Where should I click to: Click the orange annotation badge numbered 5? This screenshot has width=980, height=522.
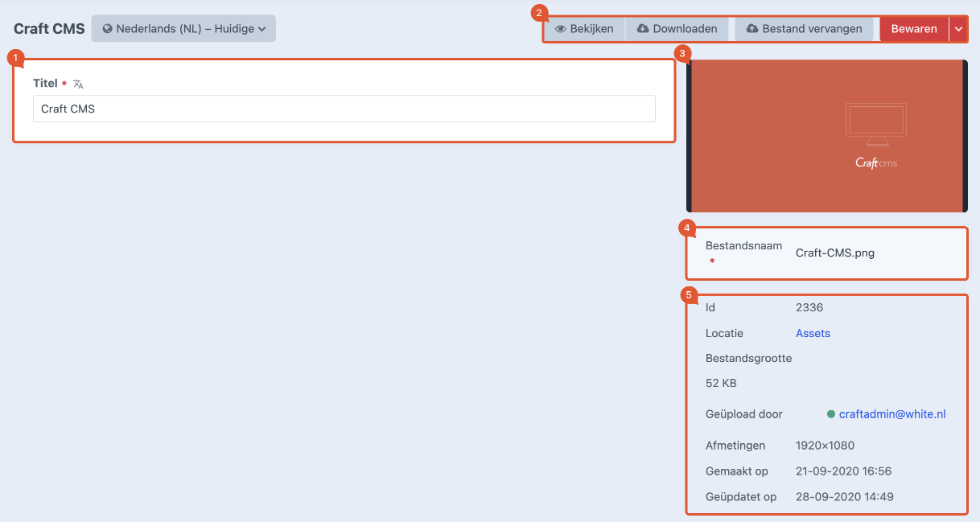coord(689,294)
